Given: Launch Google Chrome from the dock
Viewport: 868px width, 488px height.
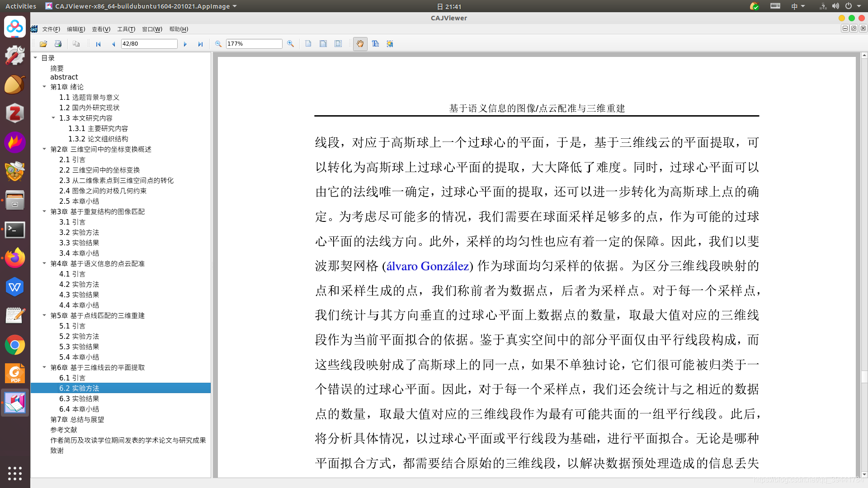Looking at the screenshot, I should 15,345.
